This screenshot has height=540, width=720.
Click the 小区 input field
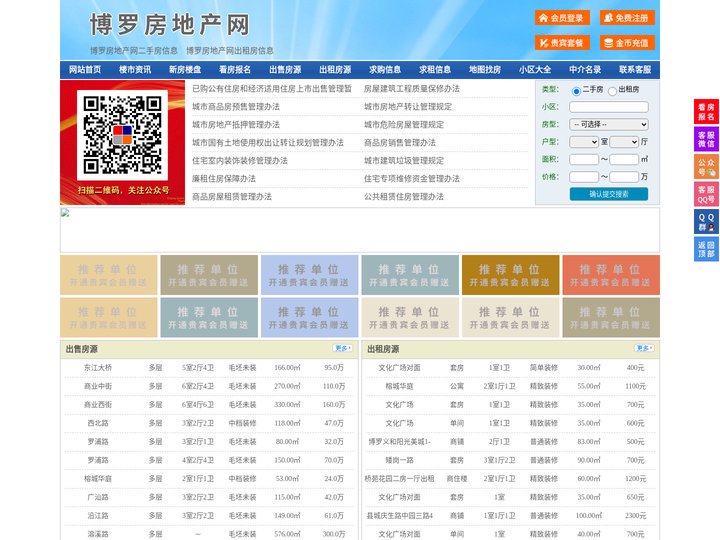point(609,107)
